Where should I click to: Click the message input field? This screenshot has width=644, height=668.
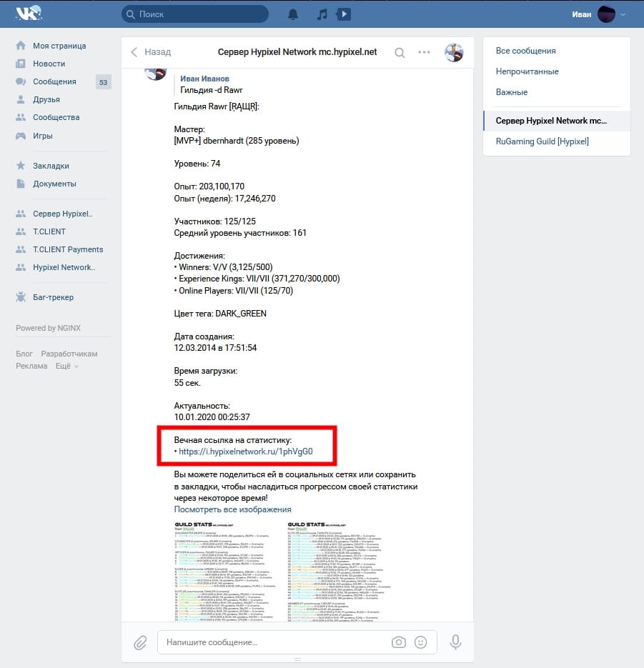[272, 642]
